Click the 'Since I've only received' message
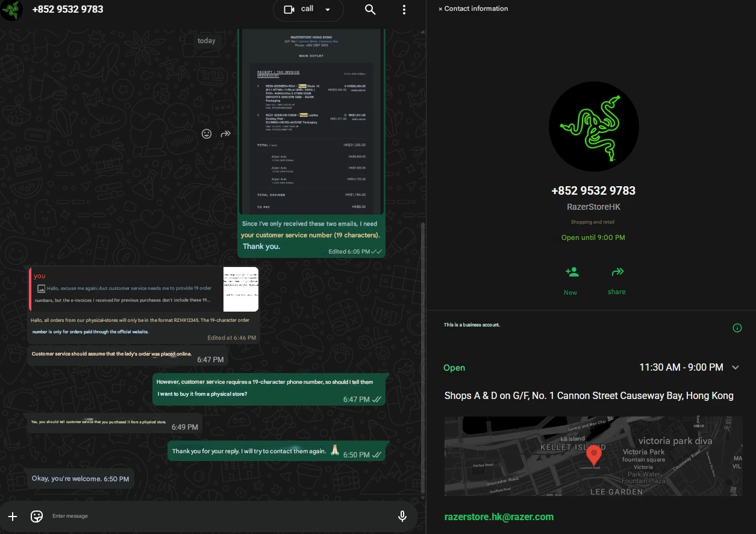This screenshot has height=534, width=756. click(x=311, y=236)
